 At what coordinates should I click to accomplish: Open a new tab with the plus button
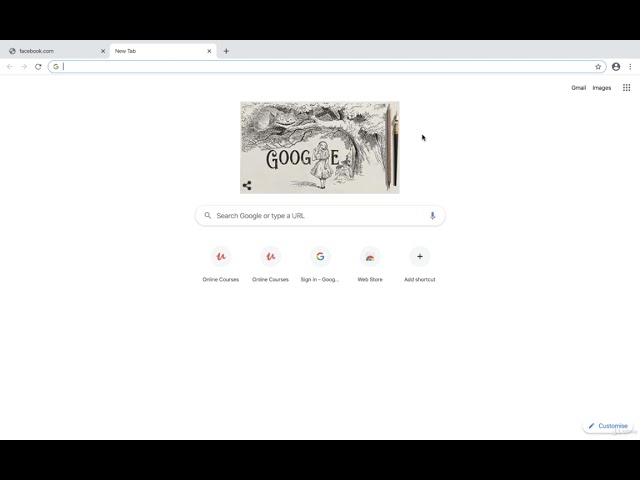tap(226, 51)
